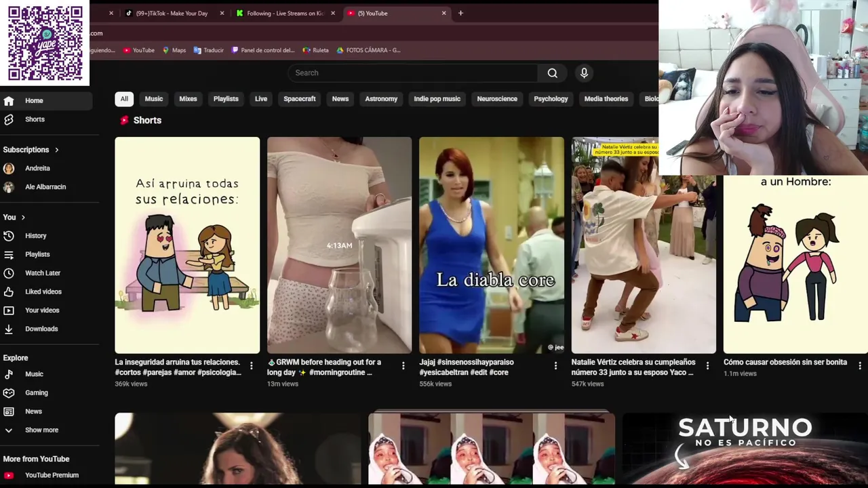Open La inseguridad arruina tus relaciones title
The image size is (868, 488).
click(178, 367)
